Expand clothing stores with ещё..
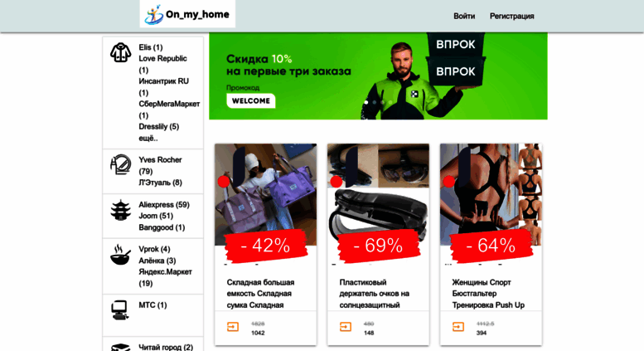The height and width of the screenshot is (351, 644). [148, 138]
